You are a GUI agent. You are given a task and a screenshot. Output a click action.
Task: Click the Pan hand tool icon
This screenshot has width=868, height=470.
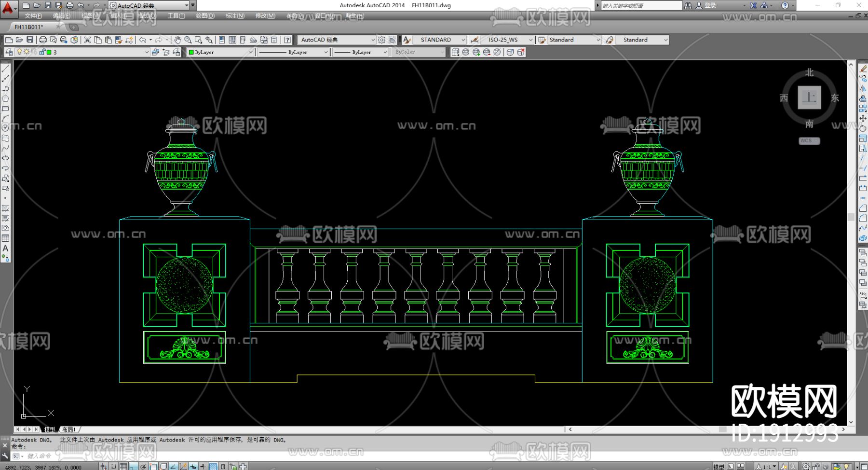[177, 40]
